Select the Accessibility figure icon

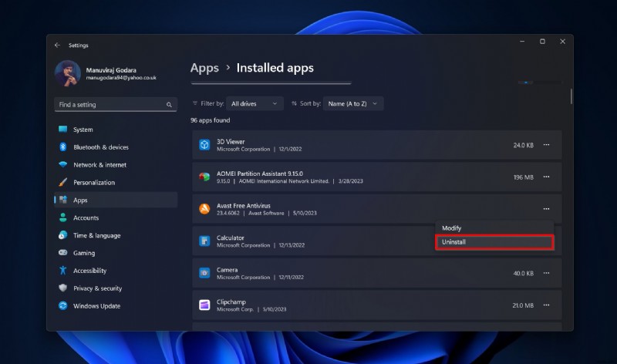tap(63, 271)
